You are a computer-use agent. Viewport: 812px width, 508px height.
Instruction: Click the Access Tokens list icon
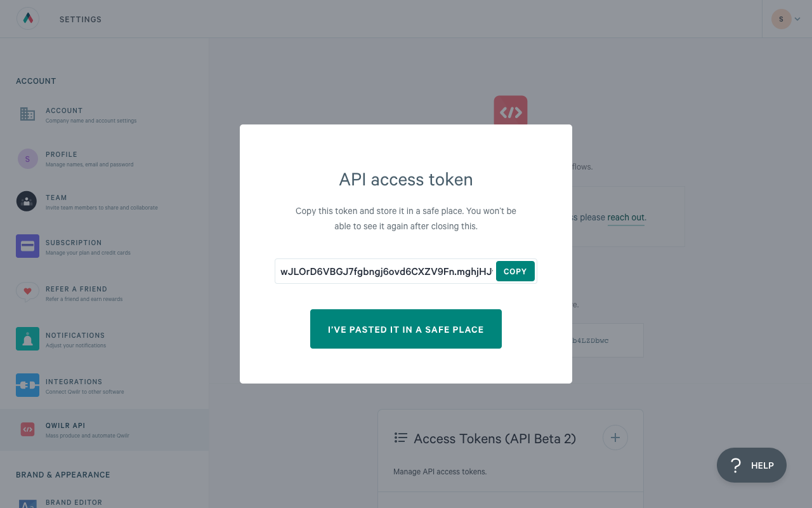click(x=400, y=438)
